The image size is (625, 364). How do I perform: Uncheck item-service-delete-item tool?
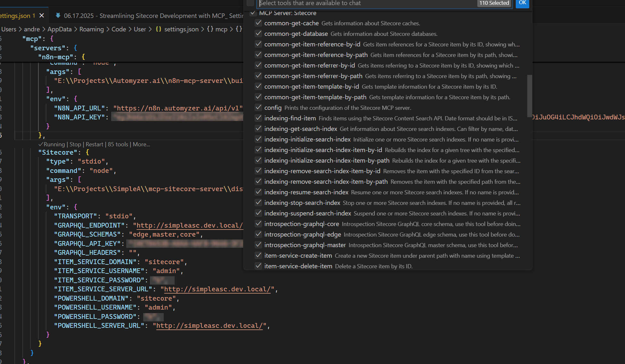tap(258, 266)
